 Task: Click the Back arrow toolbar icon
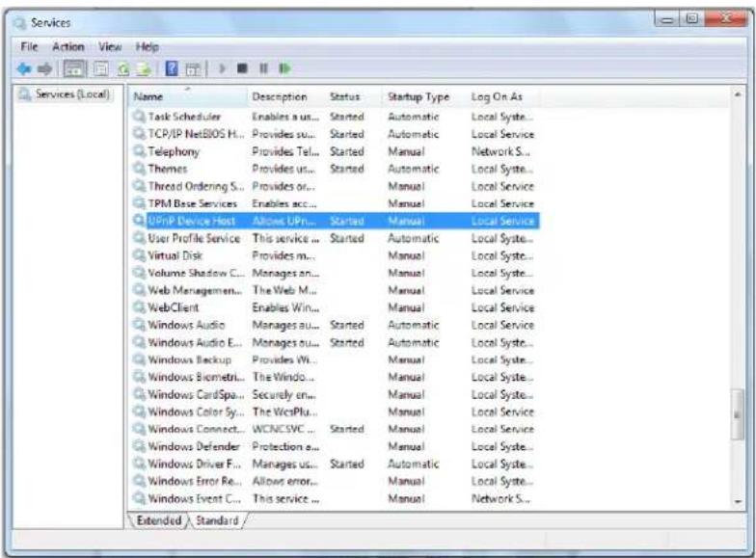25,69
